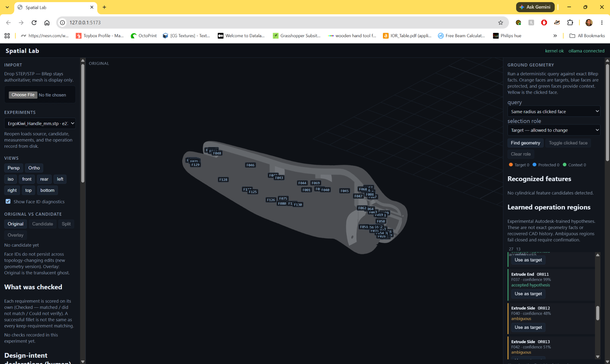Switch to Ortho view
Viewport: 610px width, 364px height.
tap(34, 168)
